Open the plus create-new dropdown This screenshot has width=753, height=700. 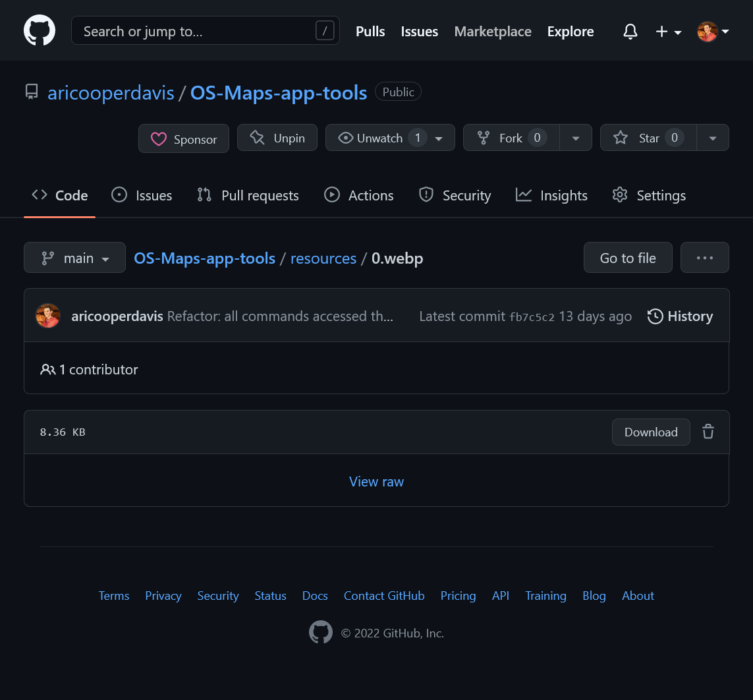tap(668, 32)
